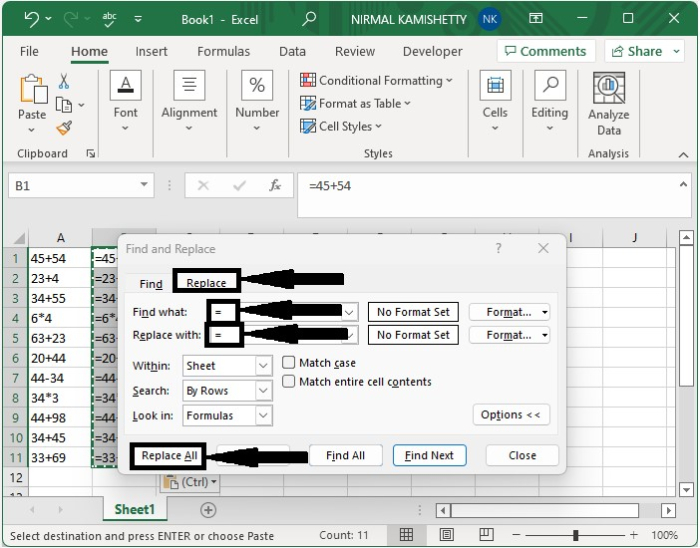
Task: Click the Paste clipboard icon
Action: 33,88
